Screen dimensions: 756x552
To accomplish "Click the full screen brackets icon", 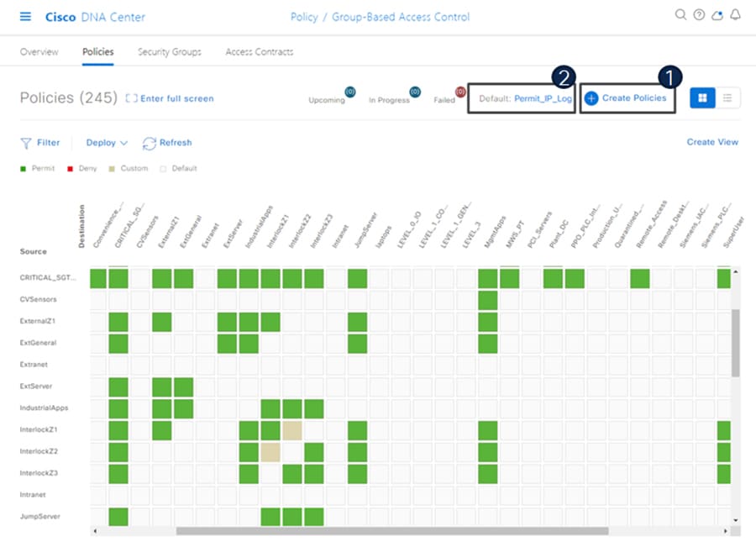I will point(131,98).
